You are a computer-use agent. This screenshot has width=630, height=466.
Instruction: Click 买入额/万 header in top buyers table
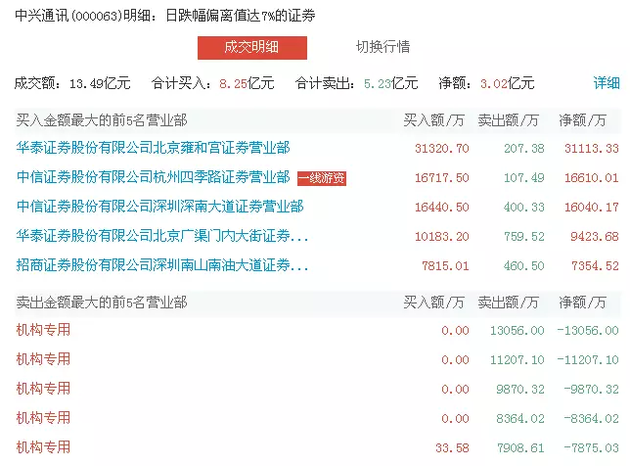coord(434,120)
